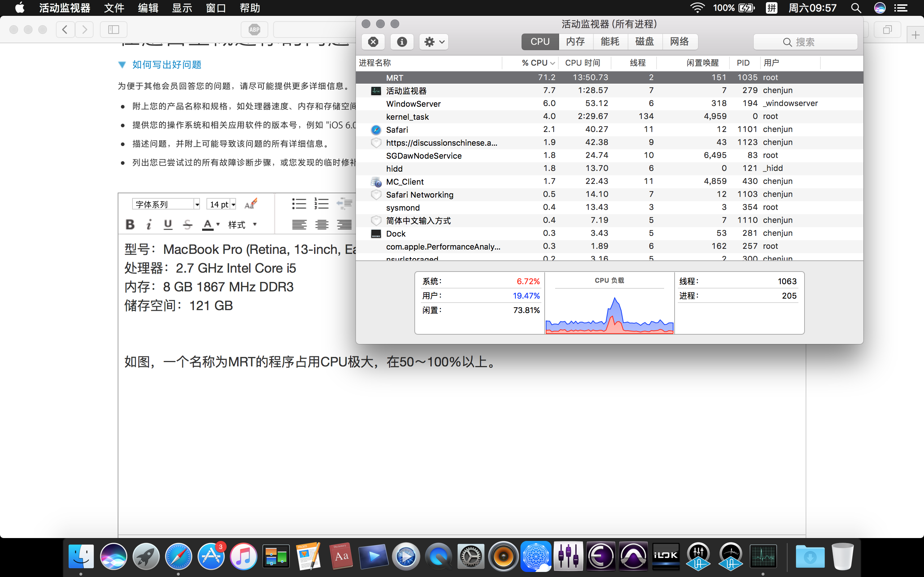Click the AdBlock Plus toolbar icon
Image resolution: width=924 pixels, height=577 pixels.
(x=254, y=29)
